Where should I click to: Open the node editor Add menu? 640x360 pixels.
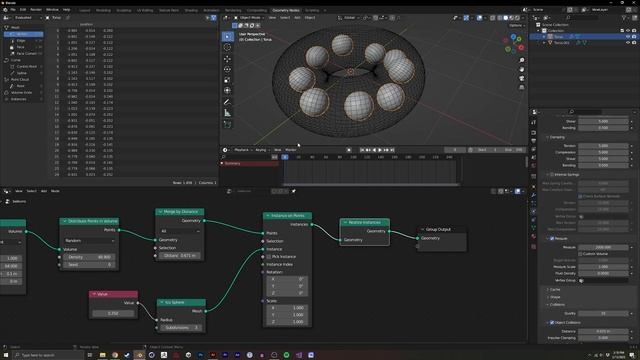pos(44,191)
